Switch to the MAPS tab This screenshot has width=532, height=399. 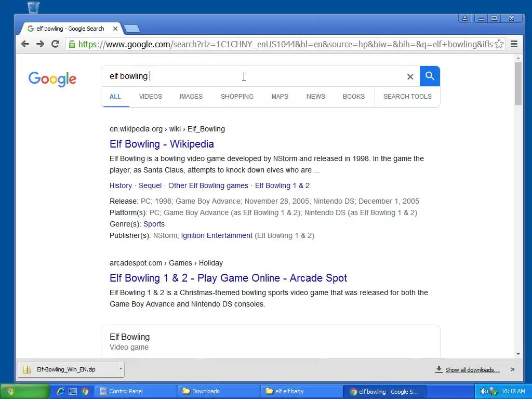click(x=280, y=96)
